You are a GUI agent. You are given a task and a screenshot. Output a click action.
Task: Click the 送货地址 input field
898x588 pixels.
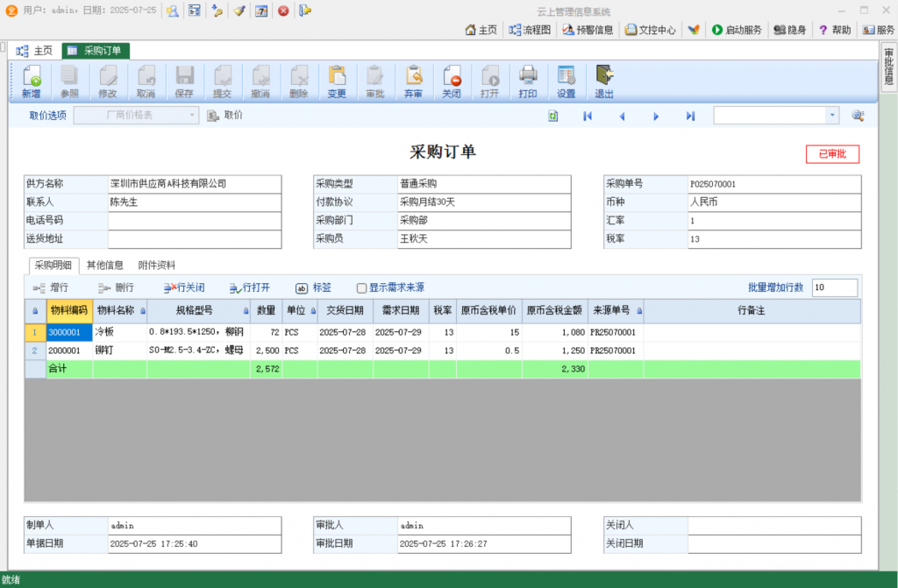coord(195,238)
